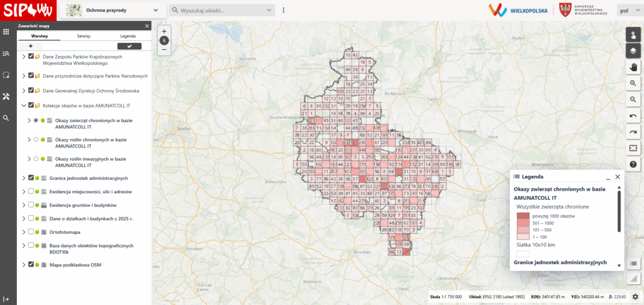Switch to the Serwisy tab
The image size is (644, 305).
84,36
